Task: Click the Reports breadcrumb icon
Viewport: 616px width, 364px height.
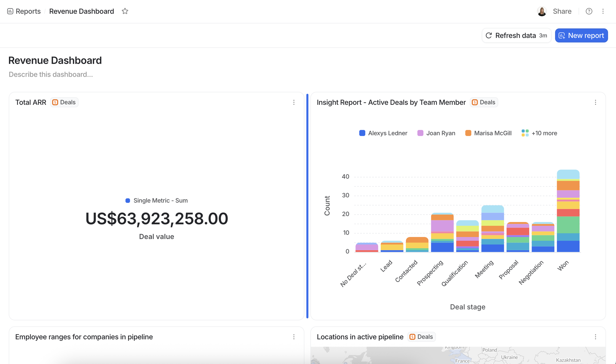Action: point(10,11)
